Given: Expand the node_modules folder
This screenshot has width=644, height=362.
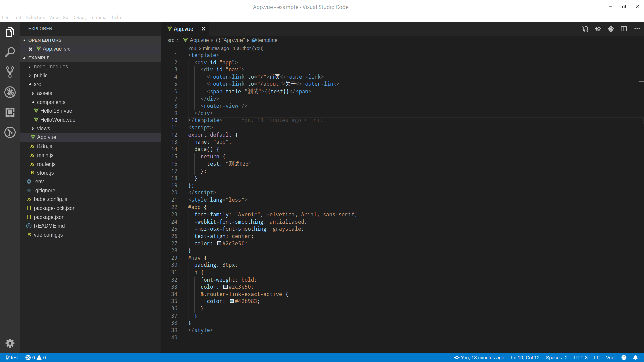Looking at the screenshot, I should [51, 67].
